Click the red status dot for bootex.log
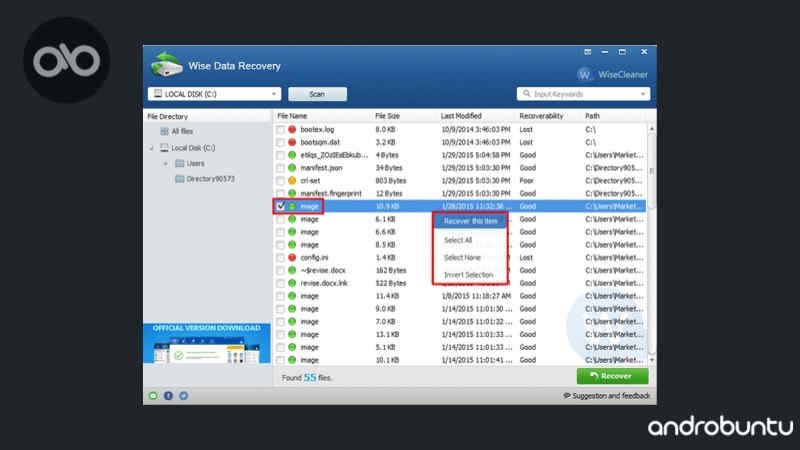Image resolution: width=800 pixels, height=450 pixels. coord(292,130)
